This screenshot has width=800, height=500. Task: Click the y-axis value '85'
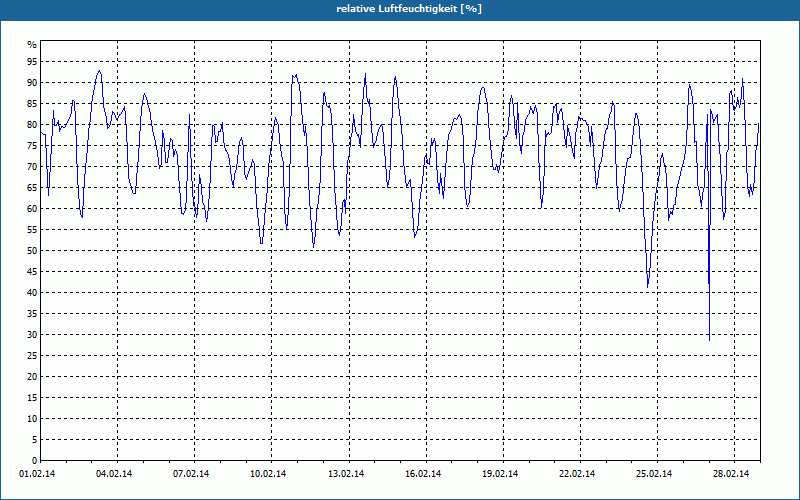(32, 104)
